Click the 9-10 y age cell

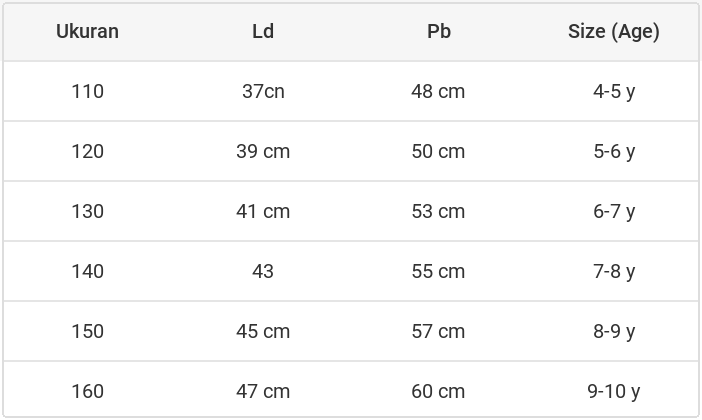coord(613,391)
